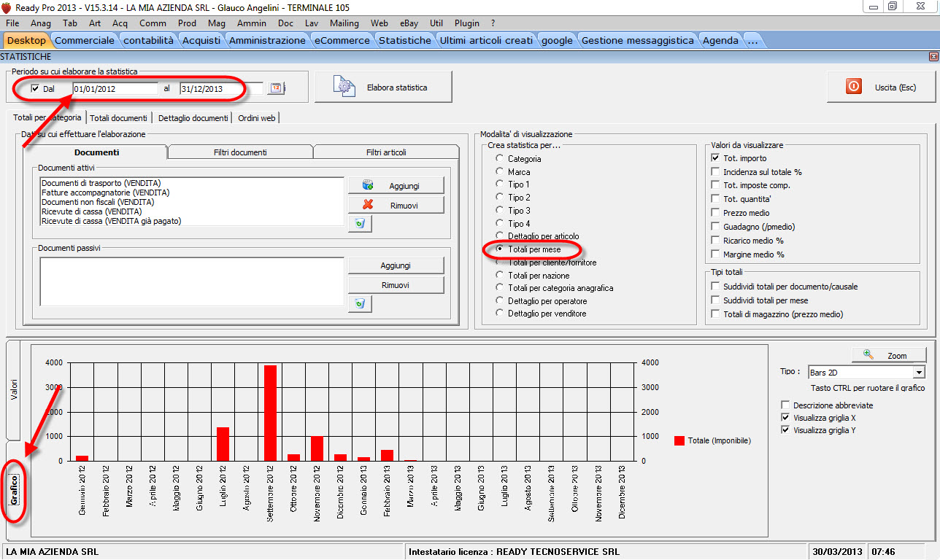Uncheck the Dal date checkbox

(x=35, y=88)
